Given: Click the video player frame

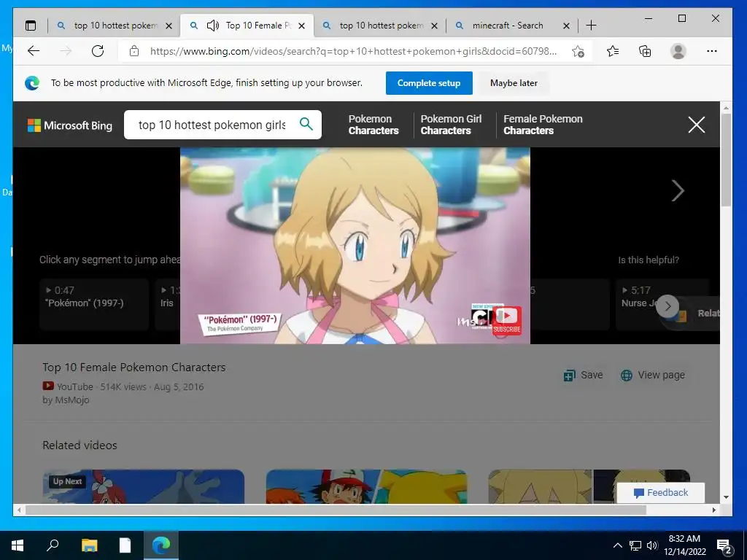Looking at the screenshot, I should pyautogui.click(x=355, y=246).
